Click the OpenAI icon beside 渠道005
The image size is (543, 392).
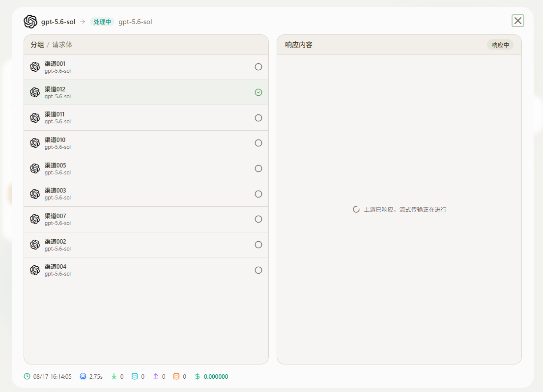pos(35,168)
